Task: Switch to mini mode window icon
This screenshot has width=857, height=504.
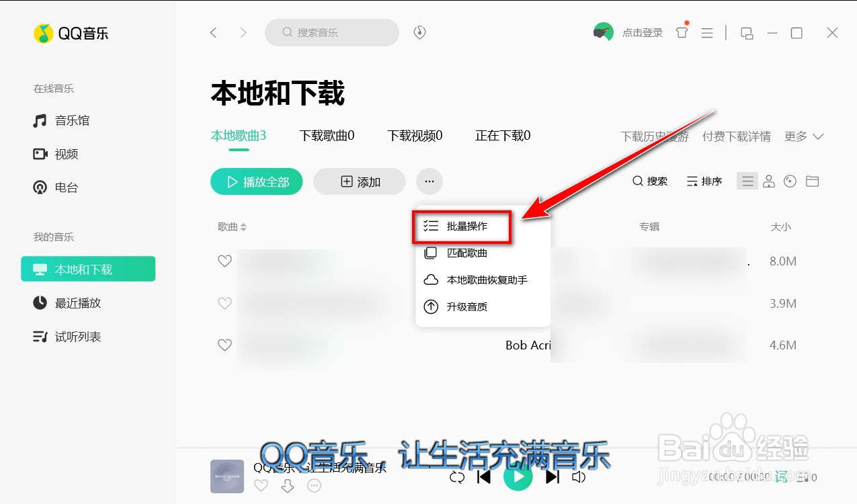Action: tap(746, 33)
